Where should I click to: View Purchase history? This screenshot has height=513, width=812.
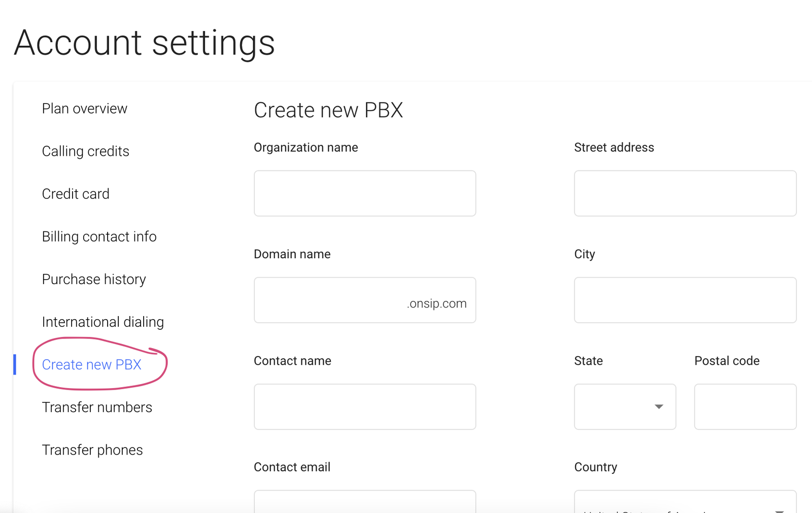point(94,279)
